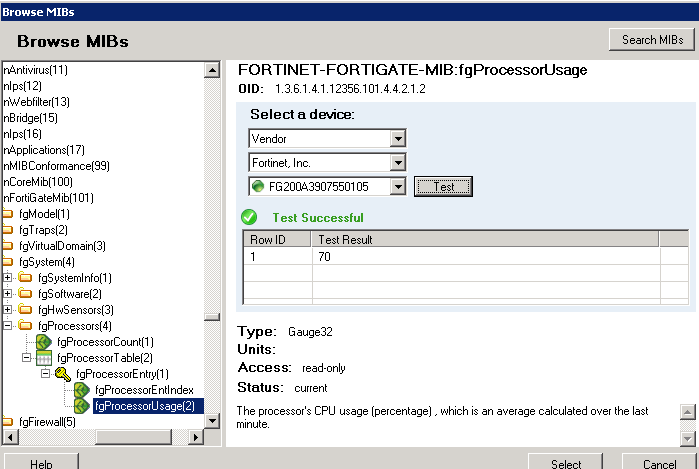Click the Test Successful message text

click(318, 218)
